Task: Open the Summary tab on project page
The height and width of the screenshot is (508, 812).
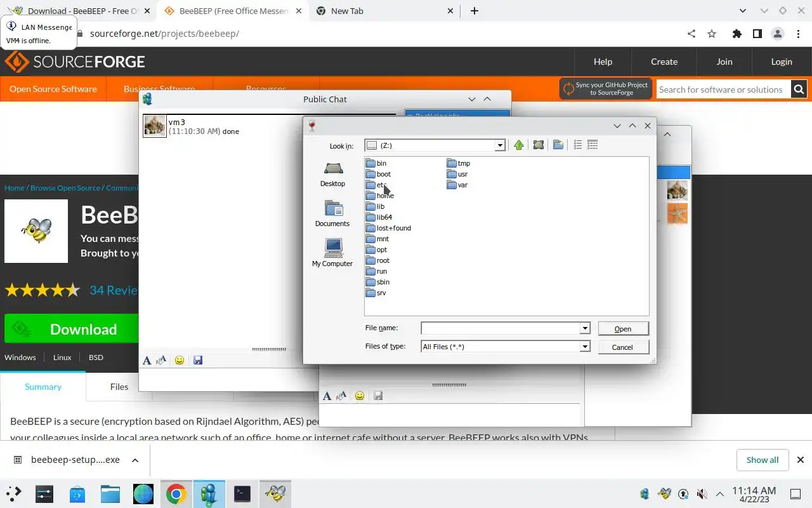Action: (43, 387)
